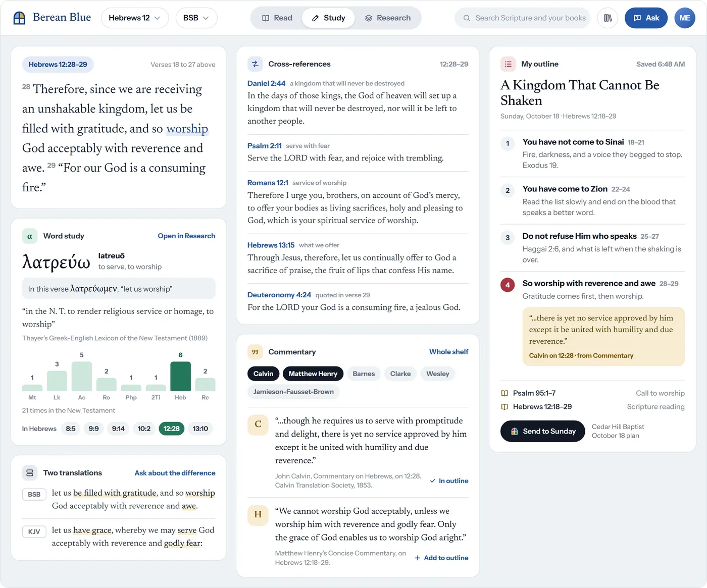Select the Heb bar in word chart
Viewport: 707px width, 588px height.
pos(180,376)
